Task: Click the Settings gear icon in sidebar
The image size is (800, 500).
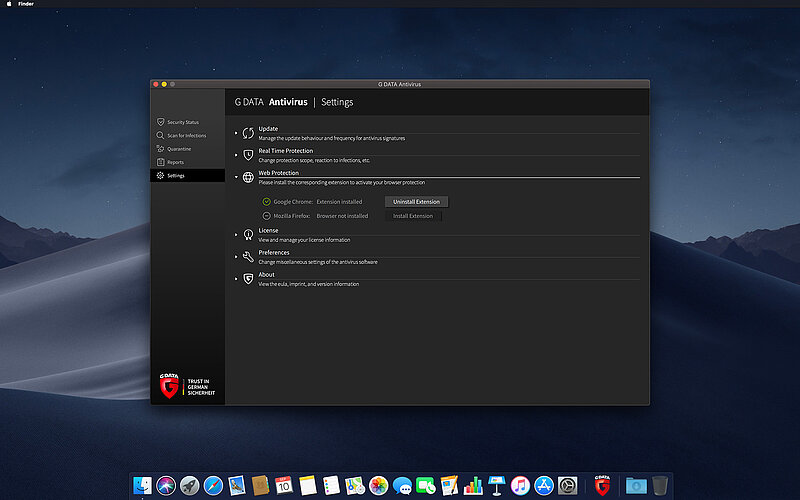Action: click(160, 176)
